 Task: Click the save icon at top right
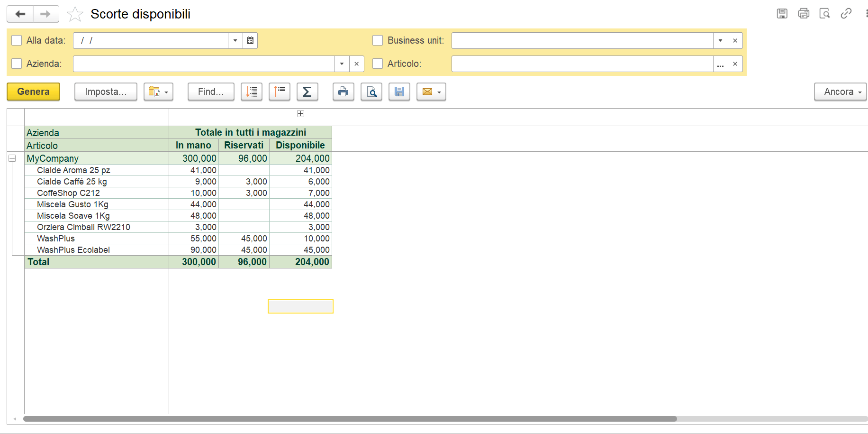tap(782, 14)
